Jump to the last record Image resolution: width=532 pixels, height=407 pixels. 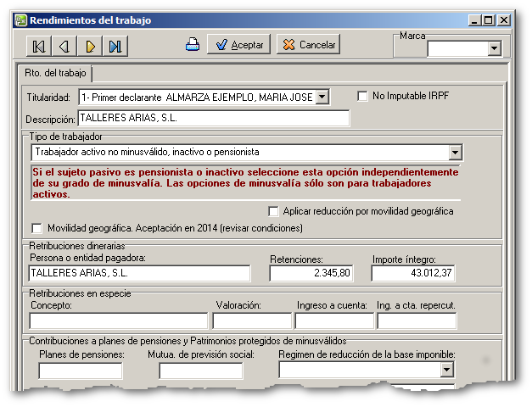[x=115, y=46]
